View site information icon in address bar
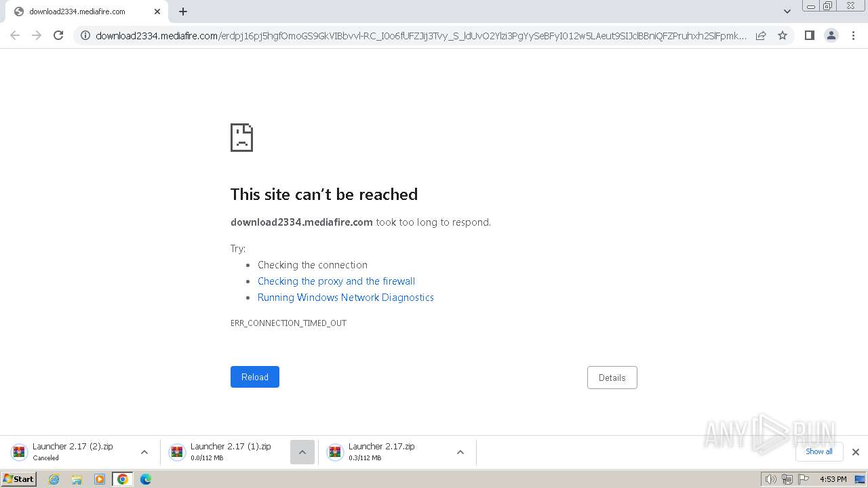This screenshot has width=868, height=488. [x=85, y=36]
